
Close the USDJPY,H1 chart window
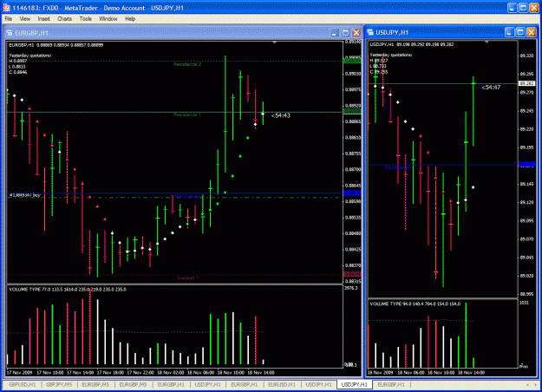(532, 32)
